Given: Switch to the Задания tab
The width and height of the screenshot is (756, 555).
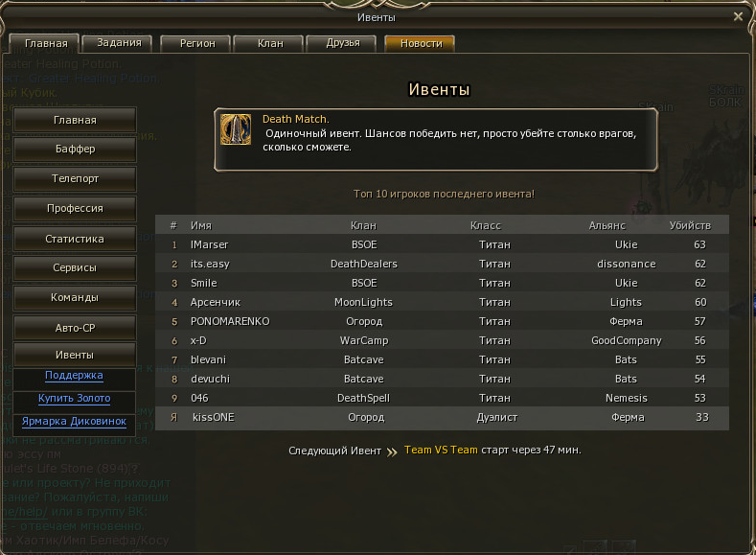Looking at the screenshot, I should pos(119,43).
